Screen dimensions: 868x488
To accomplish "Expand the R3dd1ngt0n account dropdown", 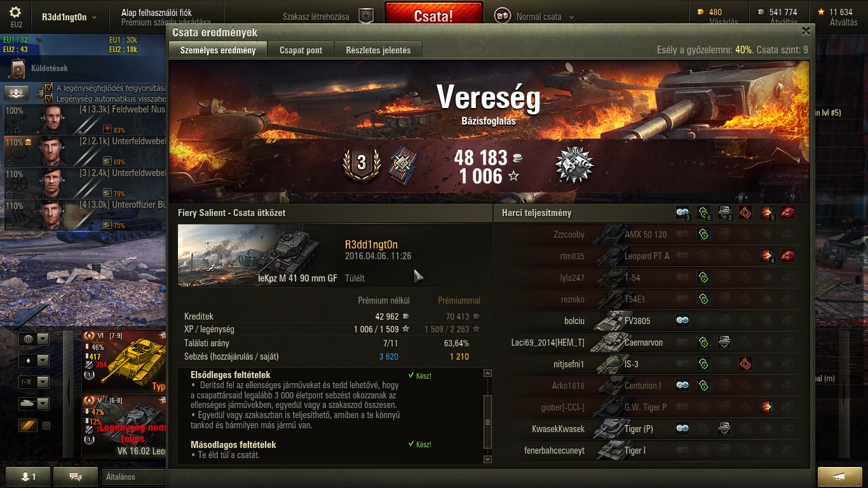I will click(x=70, y=17).
